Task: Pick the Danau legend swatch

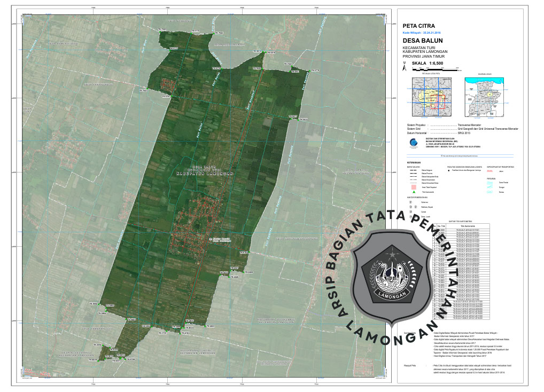Action: [x=490, y=192]
